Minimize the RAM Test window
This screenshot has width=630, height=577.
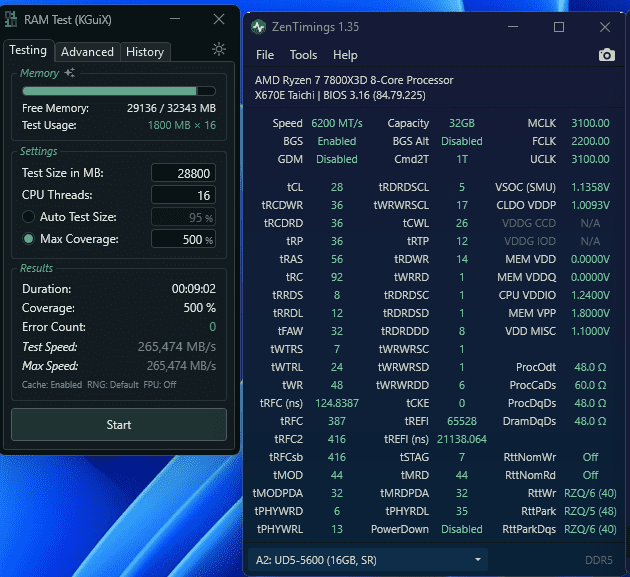pos(175,19)
